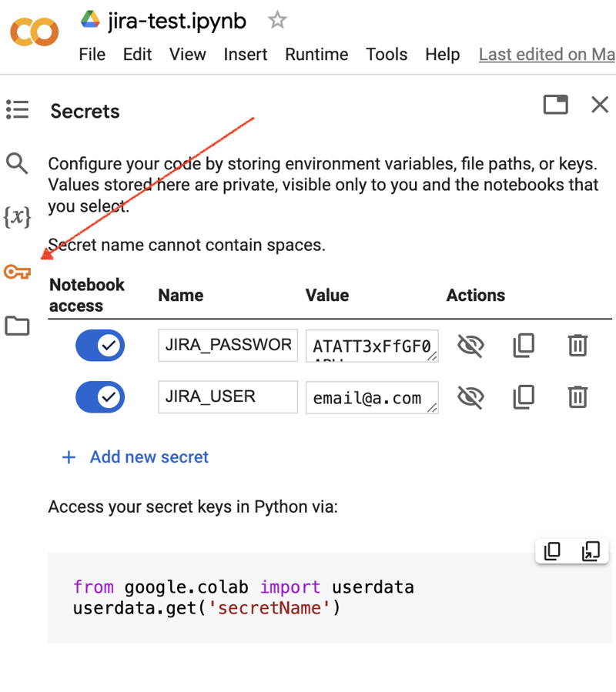The height and width of the screenshot is (692, 616).
Task: Edit the JIRA_USER name field
Action: [x=227, y=397]
